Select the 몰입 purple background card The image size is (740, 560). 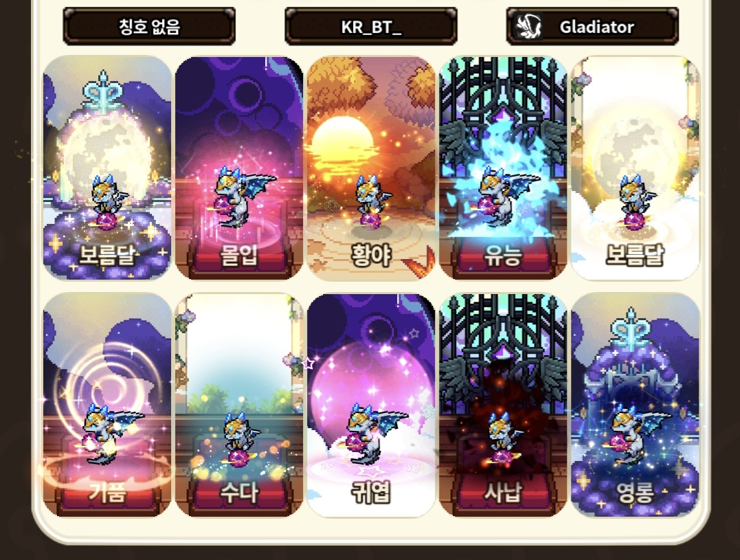239,168
